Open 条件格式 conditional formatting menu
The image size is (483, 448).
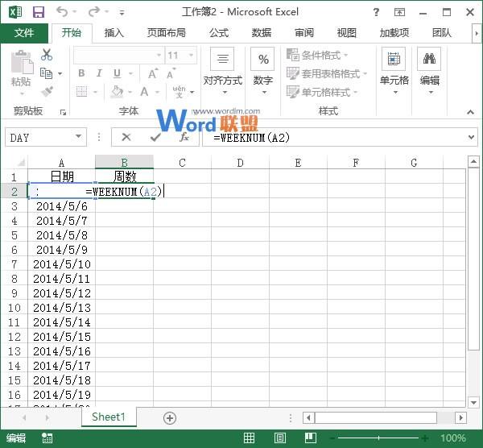(x=317, y=55)
